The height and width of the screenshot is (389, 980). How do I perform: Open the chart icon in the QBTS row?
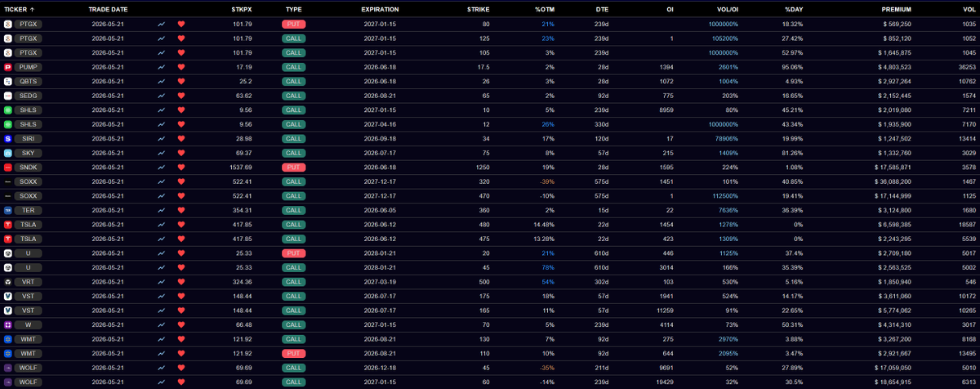(161, 82)
